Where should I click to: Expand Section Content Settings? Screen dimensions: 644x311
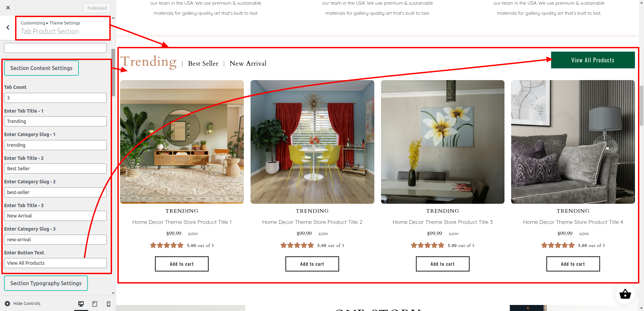click(41, 68)
